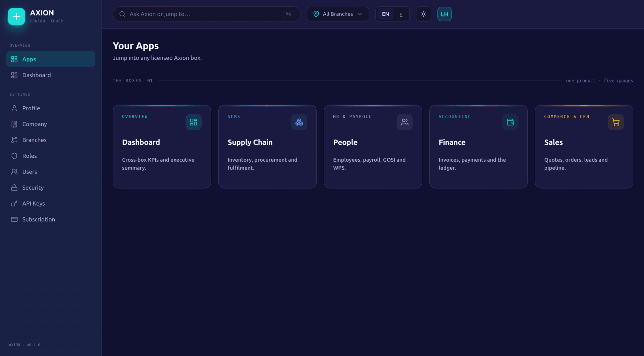Launch the Supply Chain app card
Screen dimensions: 644x356
click(x=267, y=147)
